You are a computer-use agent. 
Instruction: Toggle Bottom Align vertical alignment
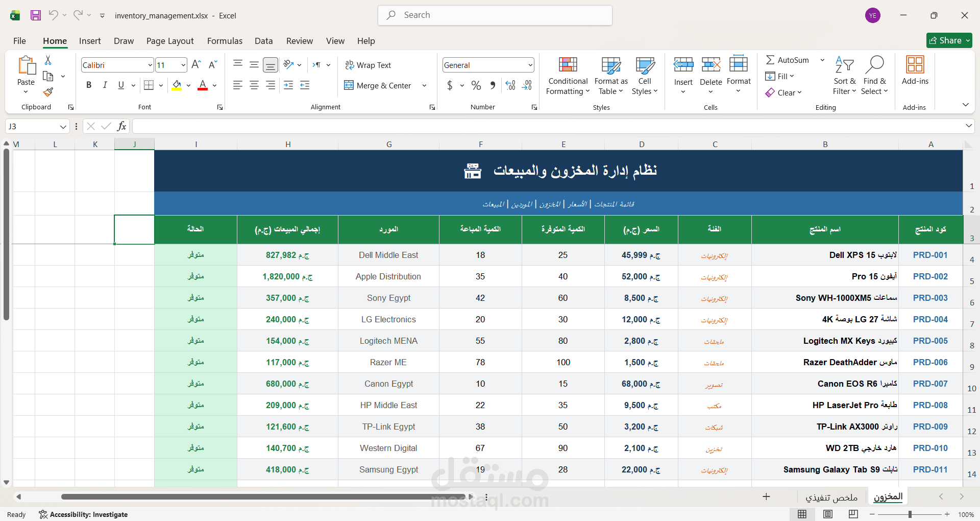[x=271, y=64]
